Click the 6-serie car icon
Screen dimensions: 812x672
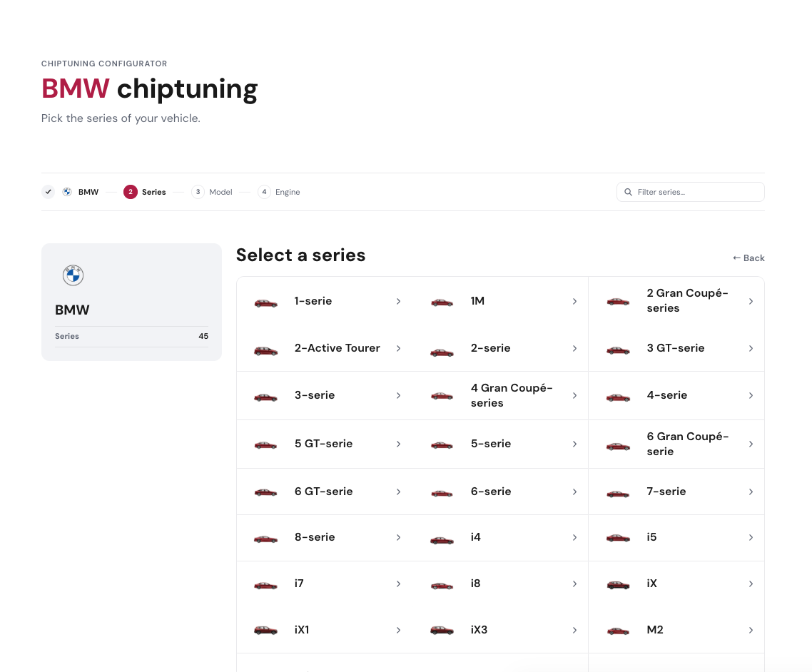click(x=442, y=494)
